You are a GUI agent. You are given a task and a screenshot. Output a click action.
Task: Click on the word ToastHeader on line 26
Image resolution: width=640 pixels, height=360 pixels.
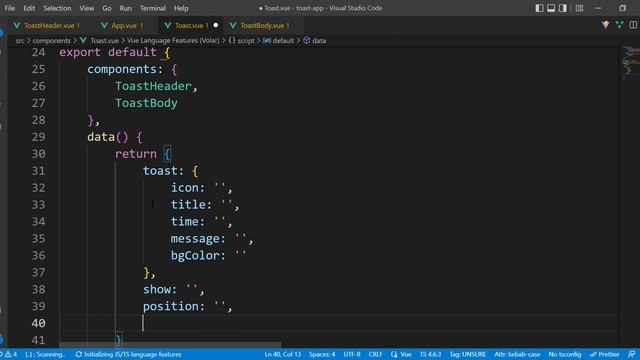(153, 86)
